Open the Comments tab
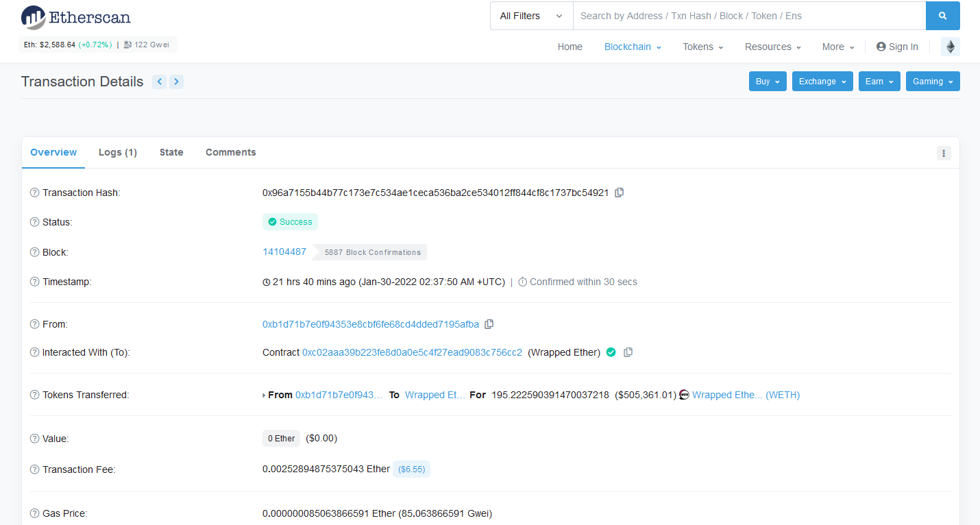 coord(231,152)
